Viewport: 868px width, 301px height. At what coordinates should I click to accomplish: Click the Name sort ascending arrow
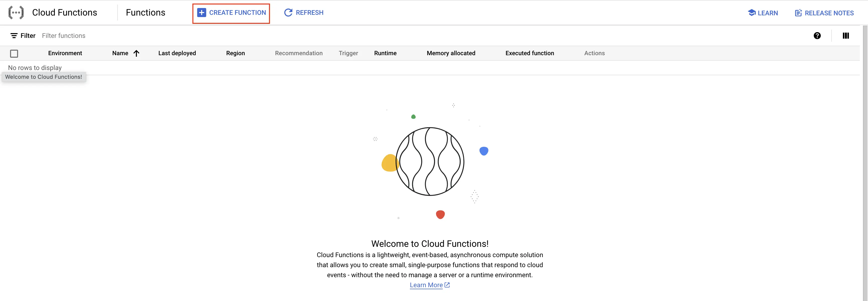[136, 53]
